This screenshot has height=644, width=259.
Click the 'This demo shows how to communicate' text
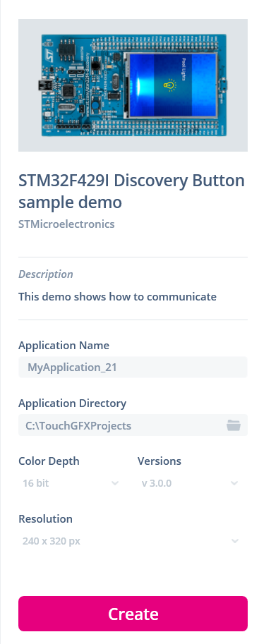(118, 296)
